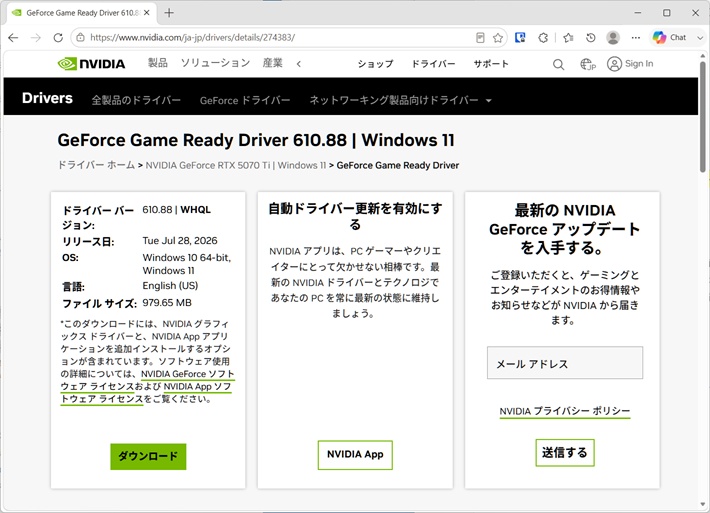Open ドライバー in top navigation
Image resolution: width=710 pixels, height=513 pixels.
point(433,64)
